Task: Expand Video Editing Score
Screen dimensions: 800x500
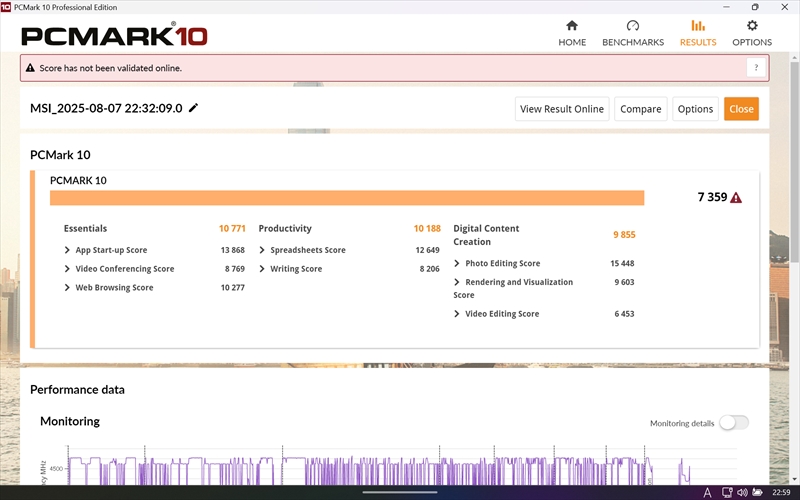Action: tap(457, 314)
